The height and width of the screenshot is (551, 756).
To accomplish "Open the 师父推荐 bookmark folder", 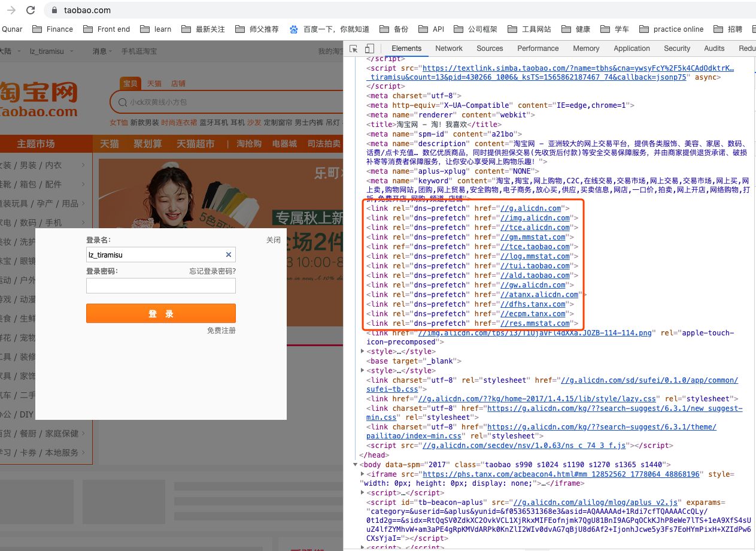I will [257, 29].
